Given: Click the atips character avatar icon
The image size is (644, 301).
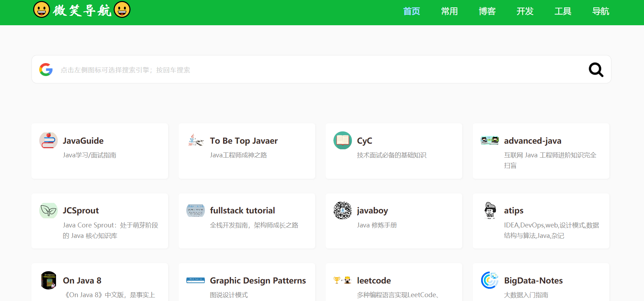Looking at the screenshot, I should 490,210.
